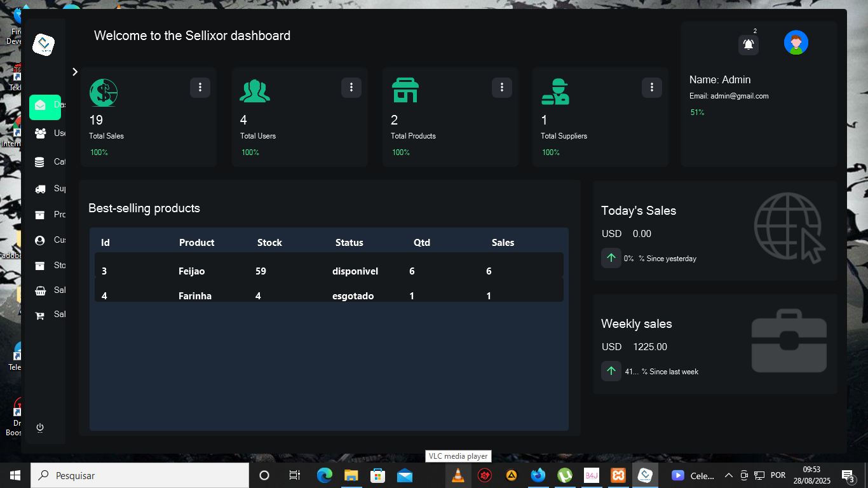Click the power logout icon
The image size is (868, 488).
(x=40, y=428)
